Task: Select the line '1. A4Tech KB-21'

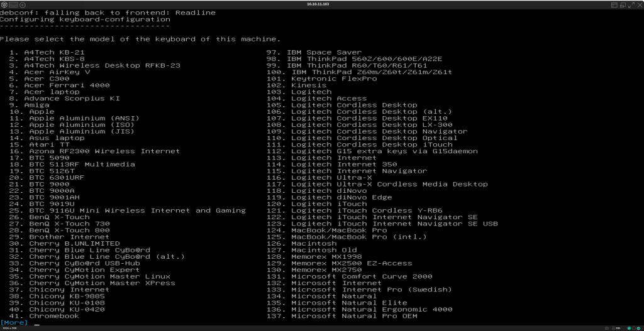Action: (47, 52)
